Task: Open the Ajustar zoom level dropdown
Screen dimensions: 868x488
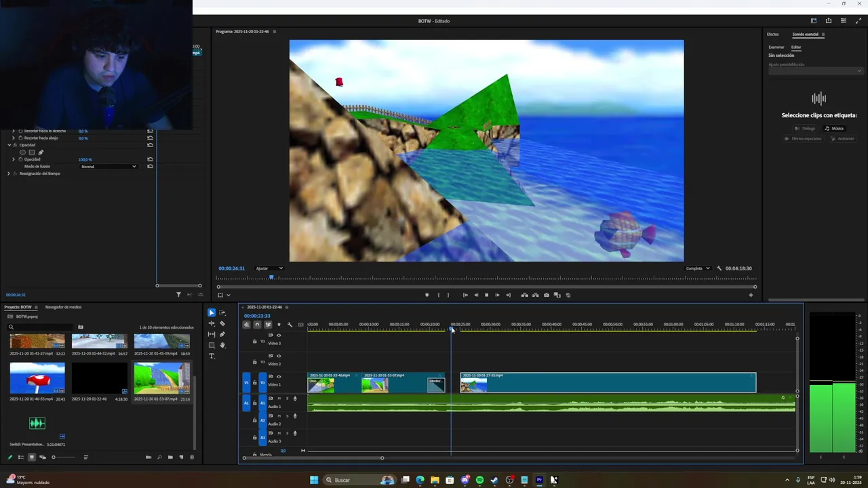Action: (269, 268)
